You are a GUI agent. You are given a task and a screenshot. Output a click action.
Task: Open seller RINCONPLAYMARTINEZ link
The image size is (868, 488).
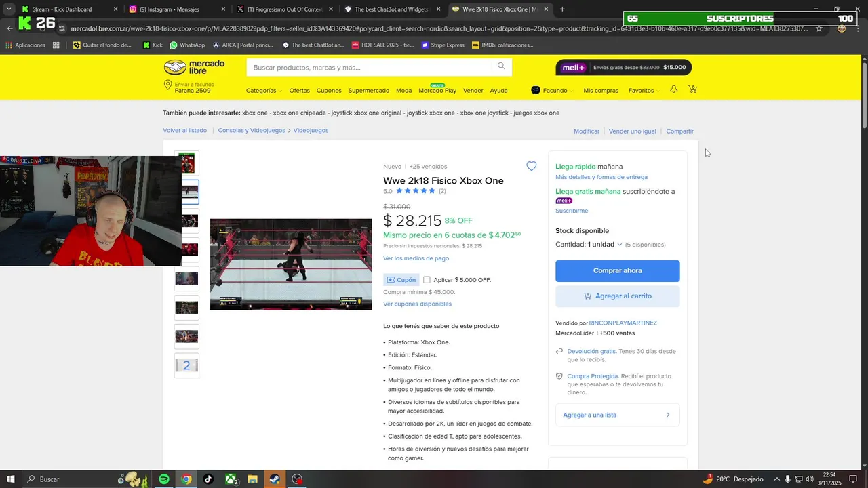[x=623, y=323]
